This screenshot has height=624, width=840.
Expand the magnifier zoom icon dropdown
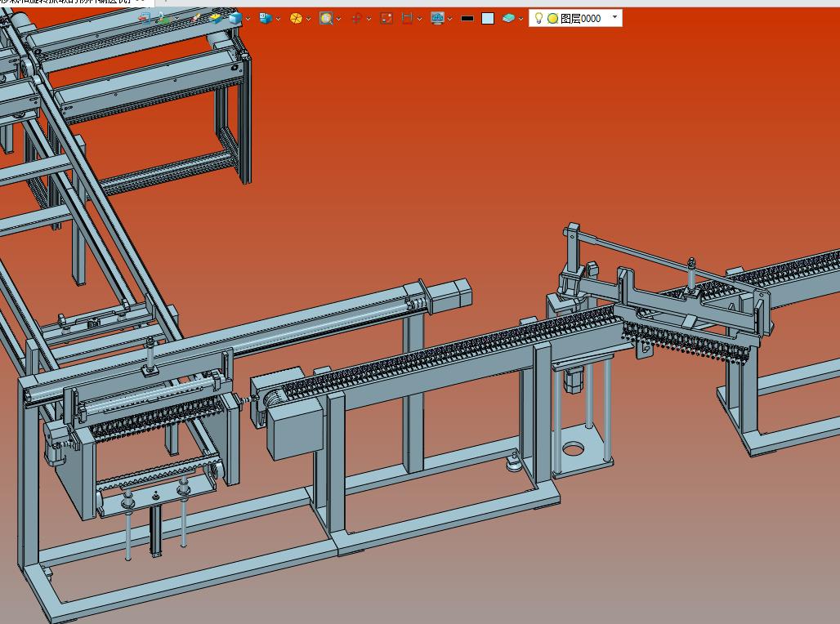[x=338, y=19]
